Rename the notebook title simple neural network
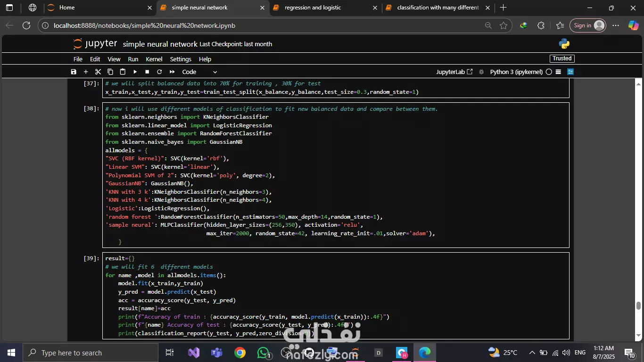The width and height of the screenshot is (644, 362). (x=160, y=44)
